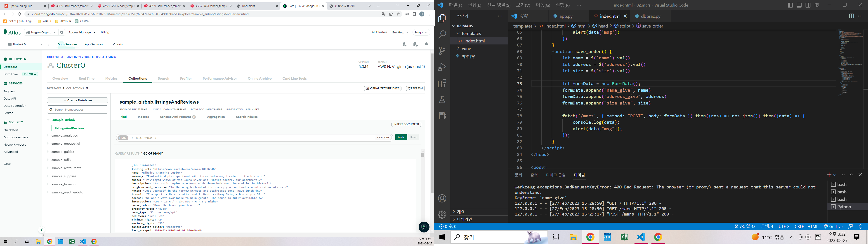Click the query results inner scrollbar
Image resolution: width=868 pixels, height=246 pixels.
point(422,154)
